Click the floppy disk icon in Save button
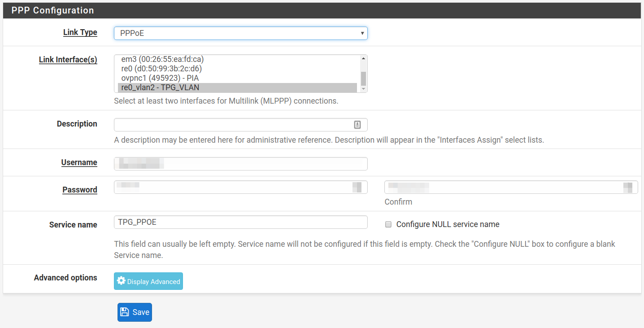The image size is (644, 328). click(x=126, y=312)
